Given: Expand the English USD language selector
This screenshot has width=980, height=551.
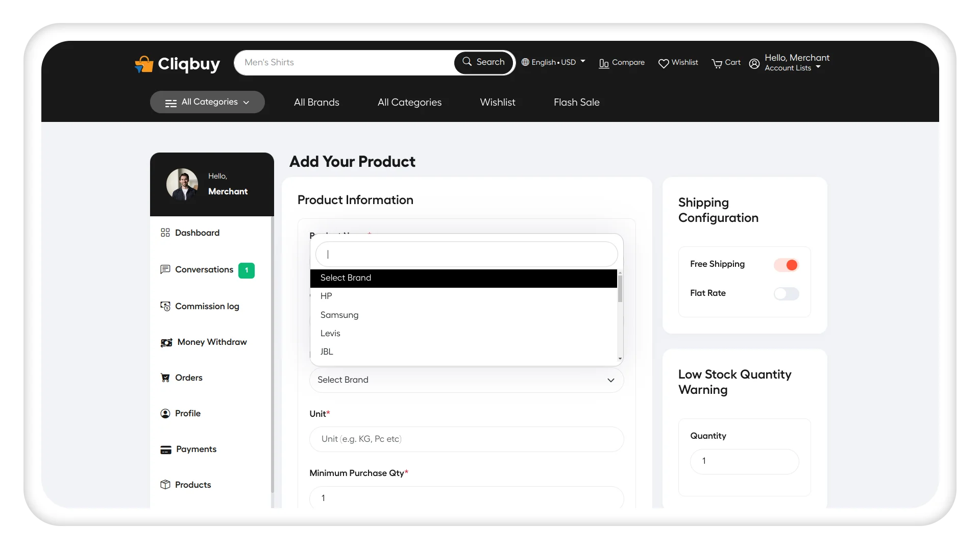Looking at the screenshot, I should [x=553, y=62].
